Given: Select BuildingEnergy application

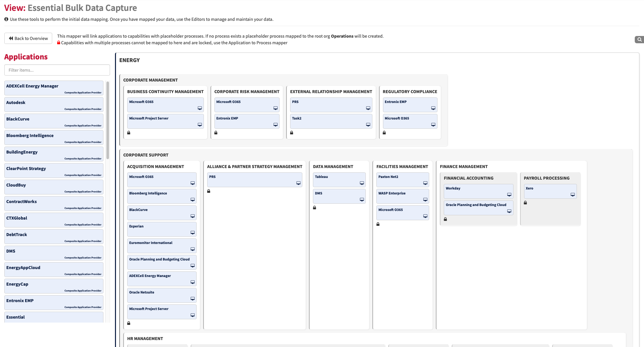Looking at the screenshot, I should coord(54,154).
